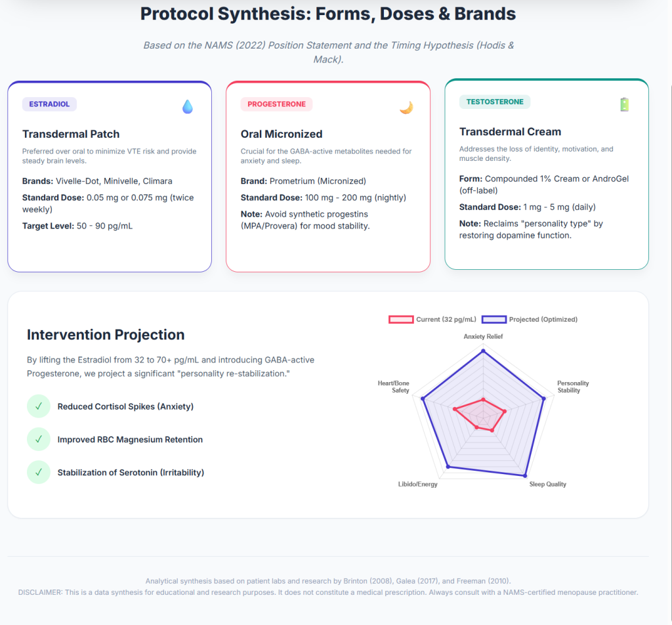
Task: Click the Libido/Energy axis label
Action: [418, 484]
